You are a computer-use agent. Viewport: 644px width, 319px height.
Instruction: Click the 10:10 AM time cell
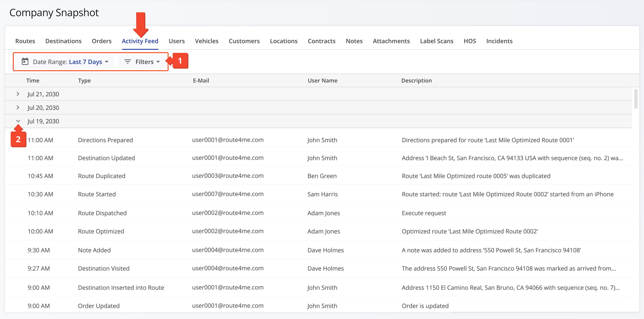pyautogui.click(x=40, y=213)
